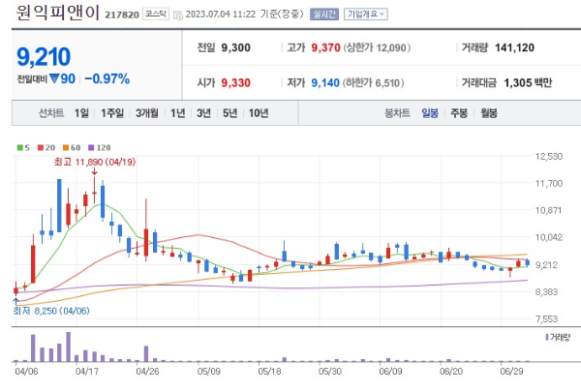Click the 04/06 date axis label
The image size is (581, 392).
pos(26,372)
